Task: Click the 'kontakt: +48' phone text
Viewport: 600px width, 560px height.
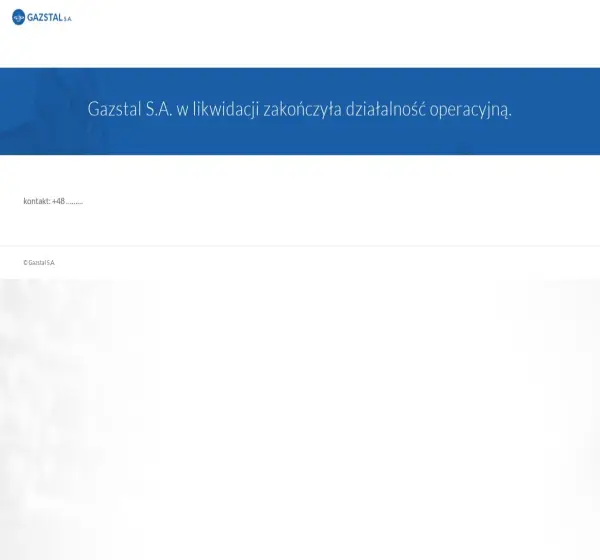Action: pyautogui.click(x=53, y=201)
